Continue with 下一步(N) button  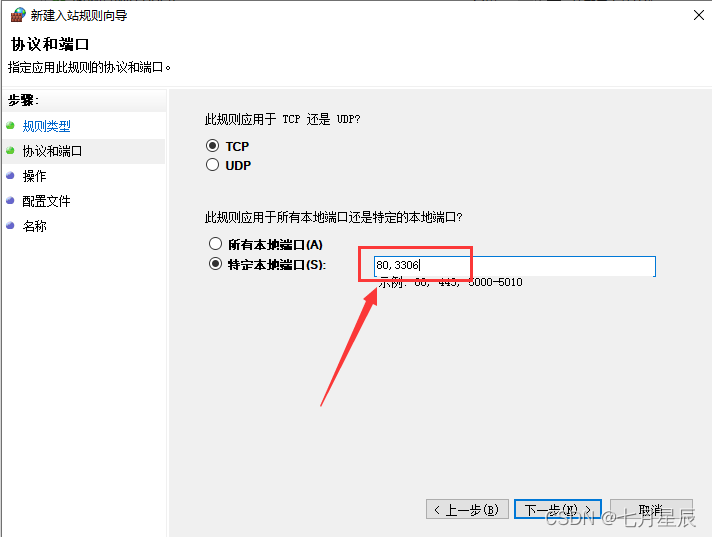(x=558, y=509)
